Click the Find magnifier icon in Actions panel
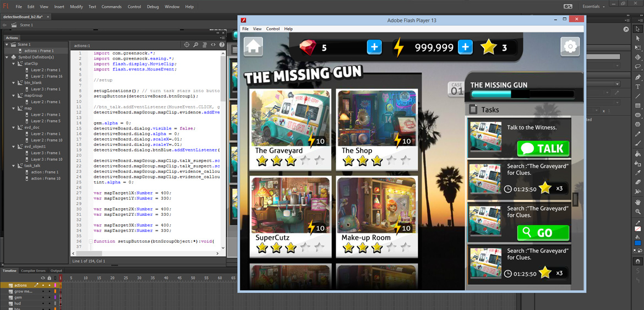Screen dimensions: 644x310 click(x=195, y=45)
